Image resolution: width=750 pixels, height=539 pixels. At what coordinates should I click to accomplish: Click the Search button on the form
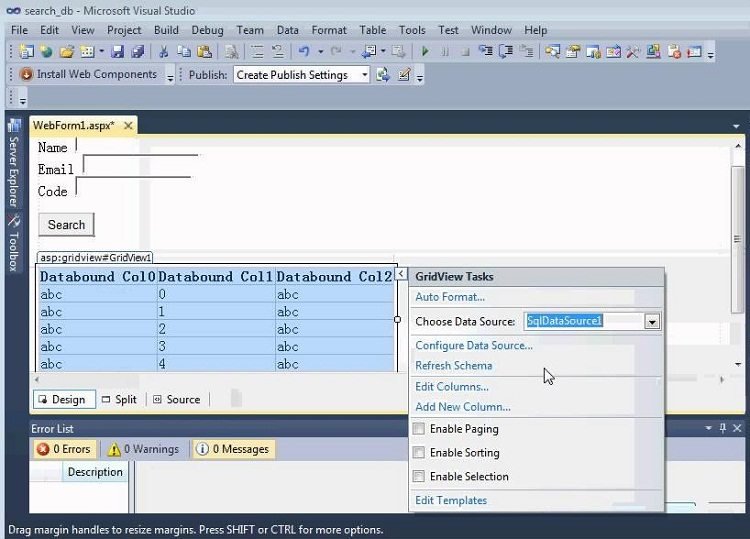[66, 225]
